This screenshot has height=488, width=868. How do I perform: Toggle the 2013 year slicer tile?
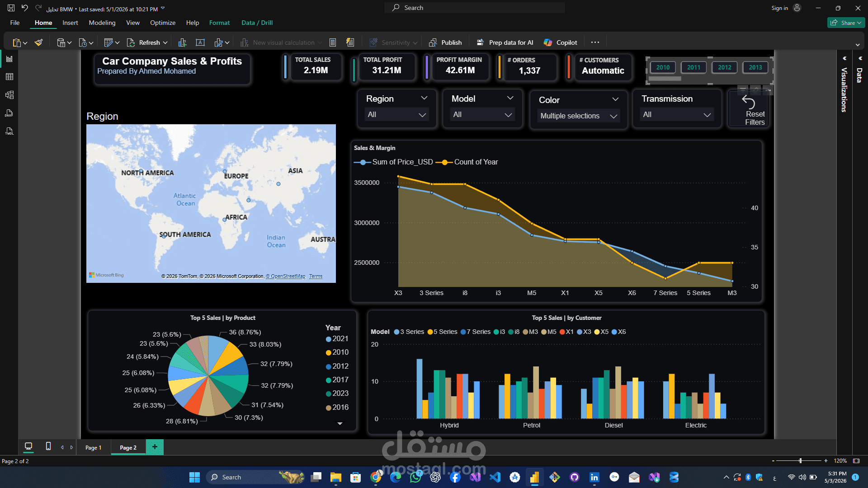(x=755, y=67)
